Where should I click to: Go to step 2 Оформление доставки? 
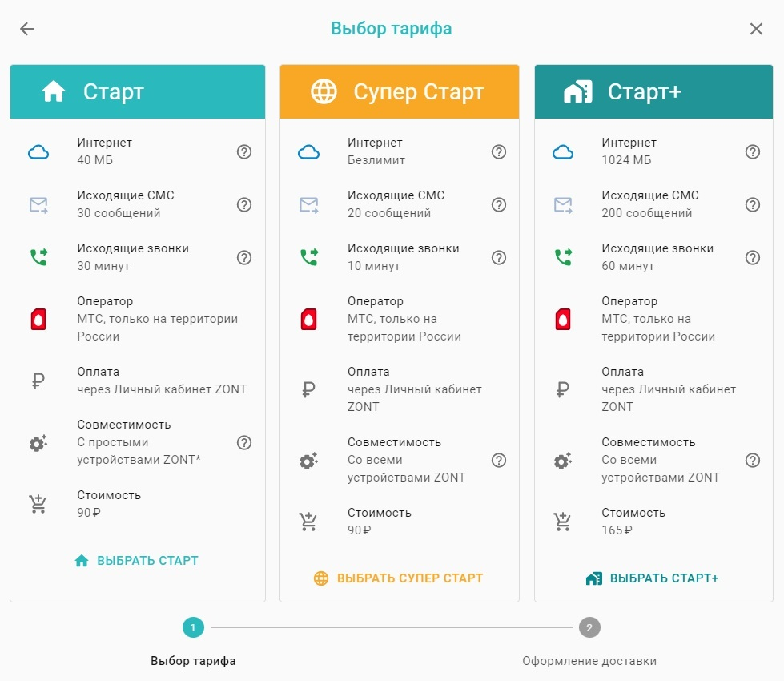tap(589, 627)
